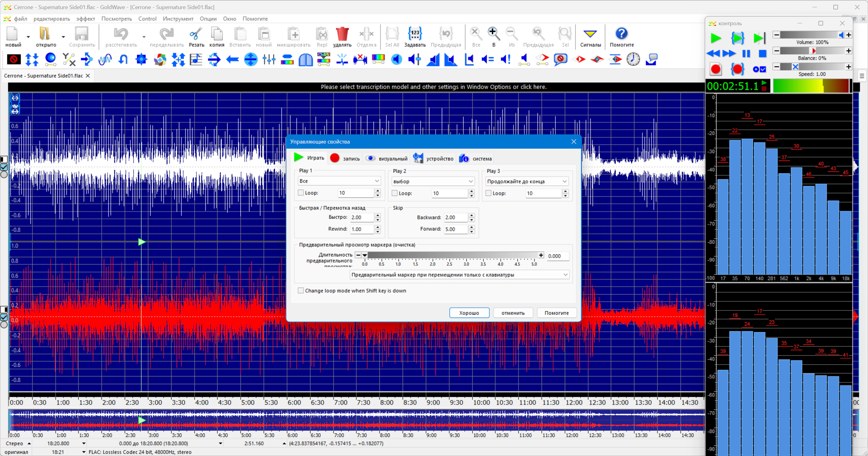
Task: Click the gray clock effect icon
Action: coord(633,59)
